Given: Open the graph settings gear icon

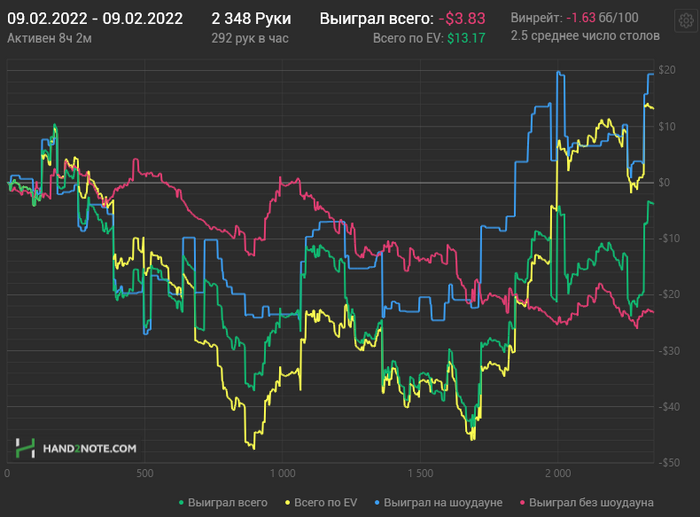Looking at the screenshot, I should click(x=686, y=21).
